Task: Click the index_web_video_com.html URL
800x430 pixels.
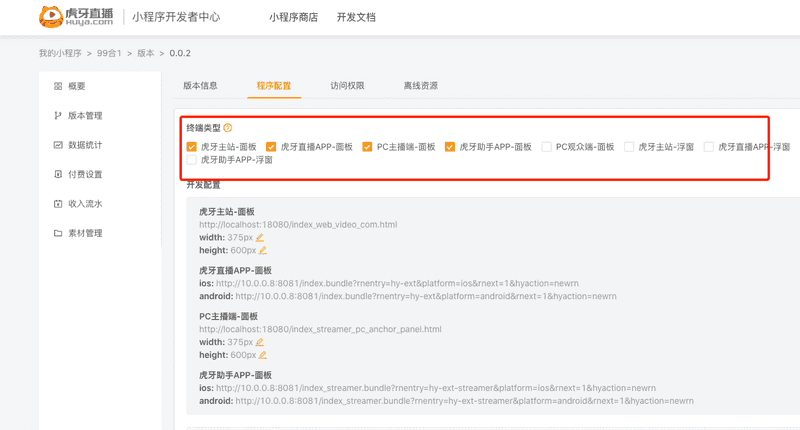Action: click(x=298, y=224)
